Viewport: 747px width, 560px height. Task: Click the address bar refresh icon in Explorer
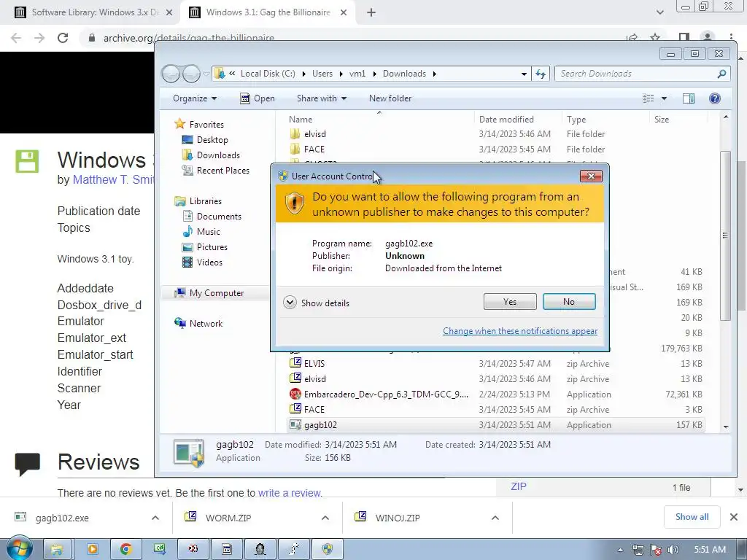(541, 74)
